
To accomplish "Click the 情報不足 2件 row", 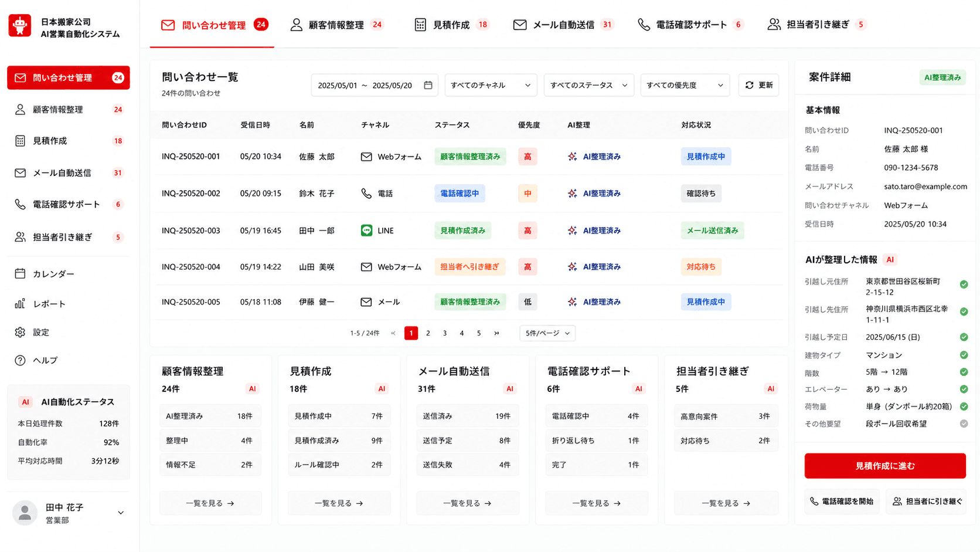I will tap(210, 465).
